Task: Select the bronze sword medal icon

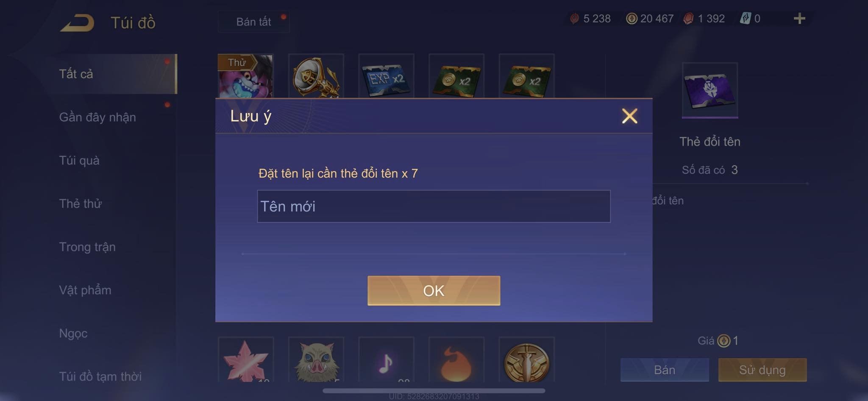Action: pyautogui.click(x=526, y=360)
